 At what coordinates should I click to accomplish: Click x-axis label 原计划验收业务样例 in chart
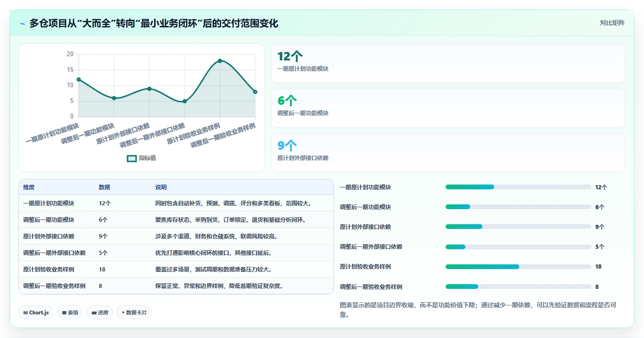(193, 134)
